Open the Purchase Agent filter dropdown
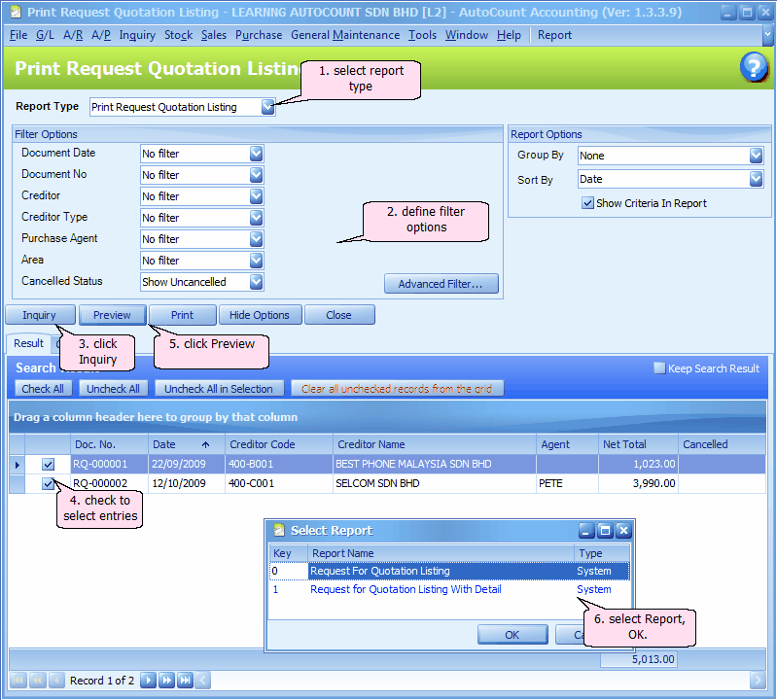Image resolution: width=777 pixels, height=700 pixels. [256, 239]
